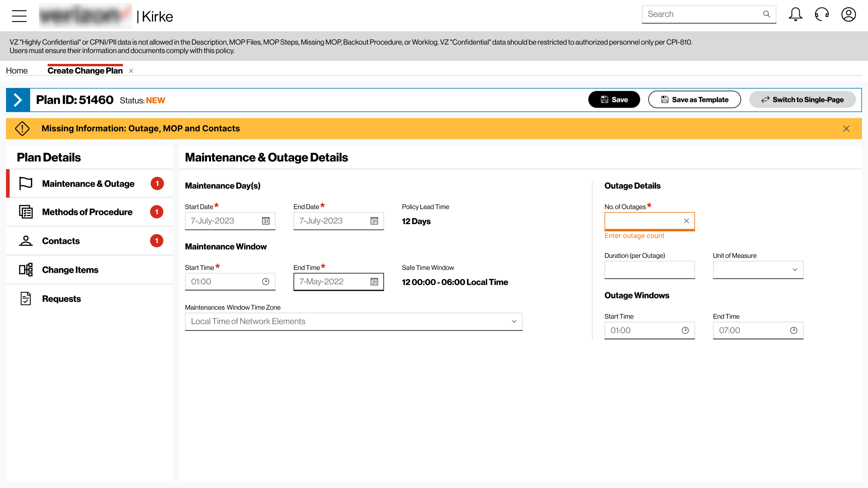The image size is (868, 488).
Task: Open the notifications bell
Action: (795, 14)
